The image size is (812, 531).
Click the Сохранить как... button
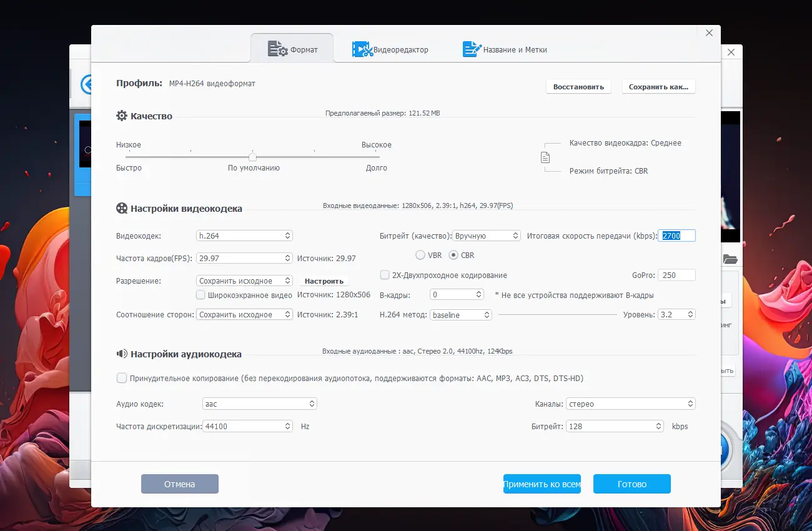658,87
